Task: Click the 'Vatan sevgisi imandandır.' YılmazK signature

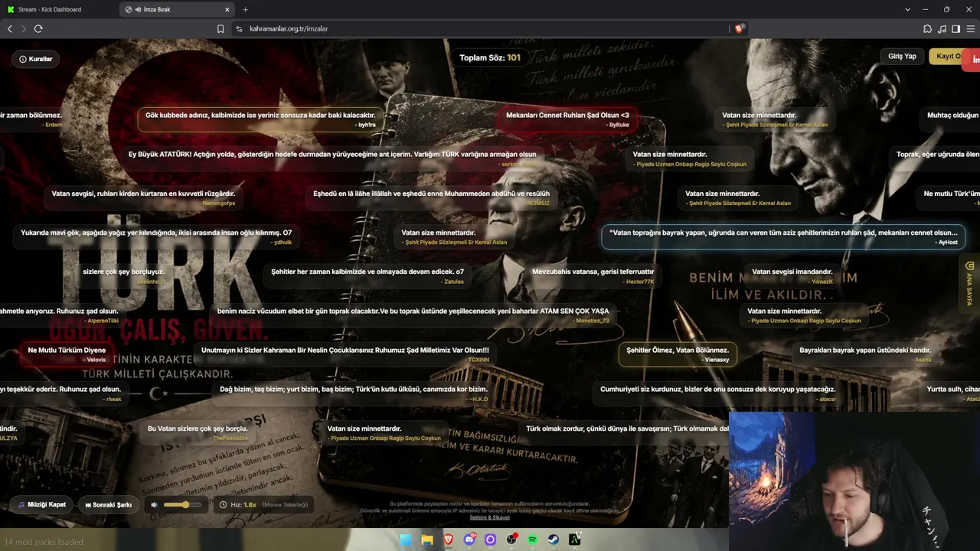Action: [792, 275]
